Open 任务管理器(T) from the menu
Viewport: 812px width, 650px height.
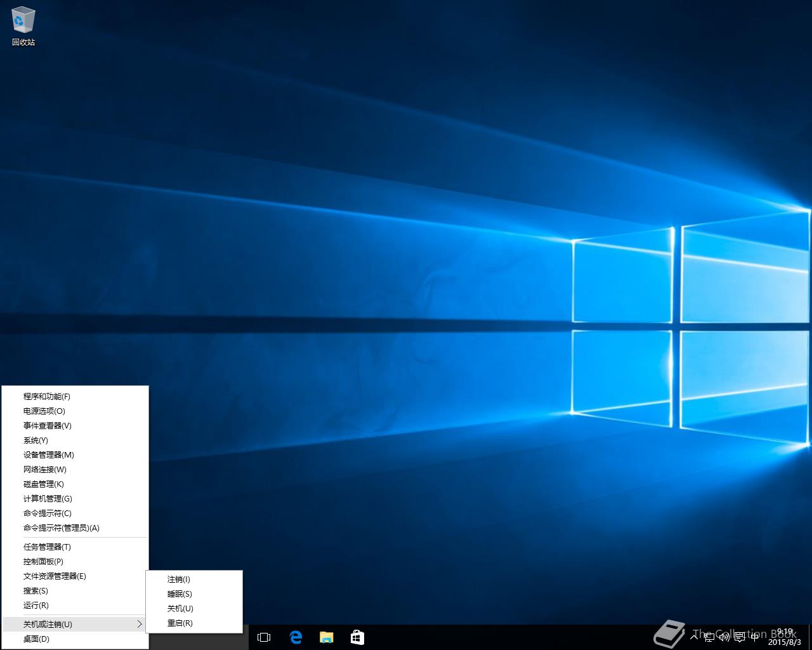[47, 547]
